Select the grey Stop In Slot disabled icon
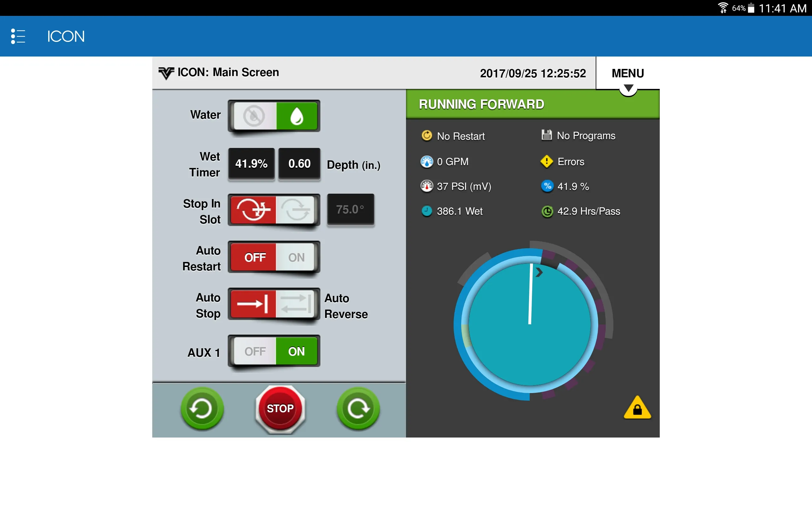812x508 pixels. coord(296,210)
